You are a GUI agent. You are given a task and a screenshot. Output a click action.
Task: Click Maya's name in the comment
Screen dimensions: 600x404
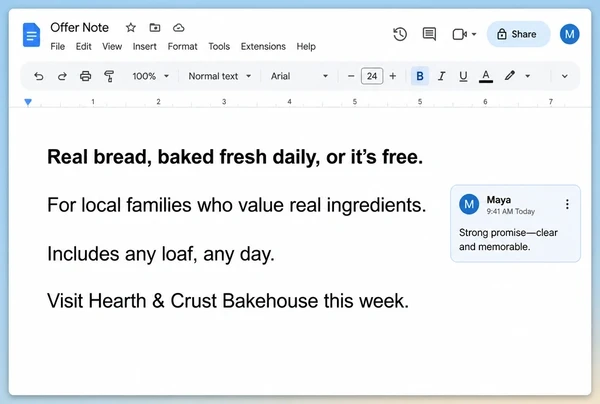click(499, 200)
